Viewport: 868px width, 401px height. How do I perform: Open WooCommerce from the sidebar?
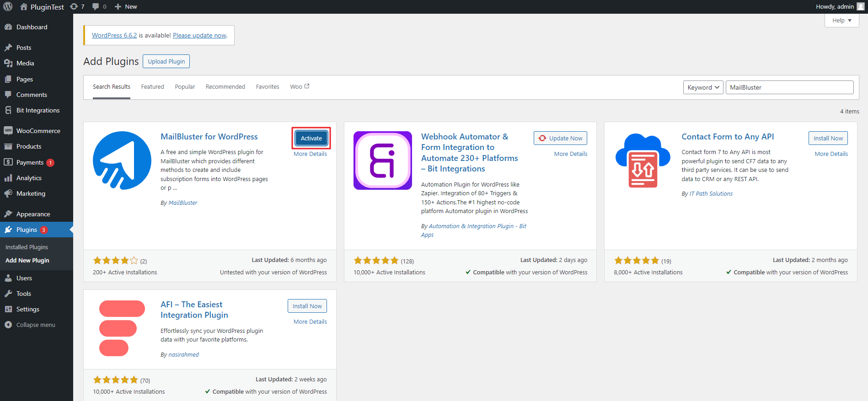click(38, 131)
